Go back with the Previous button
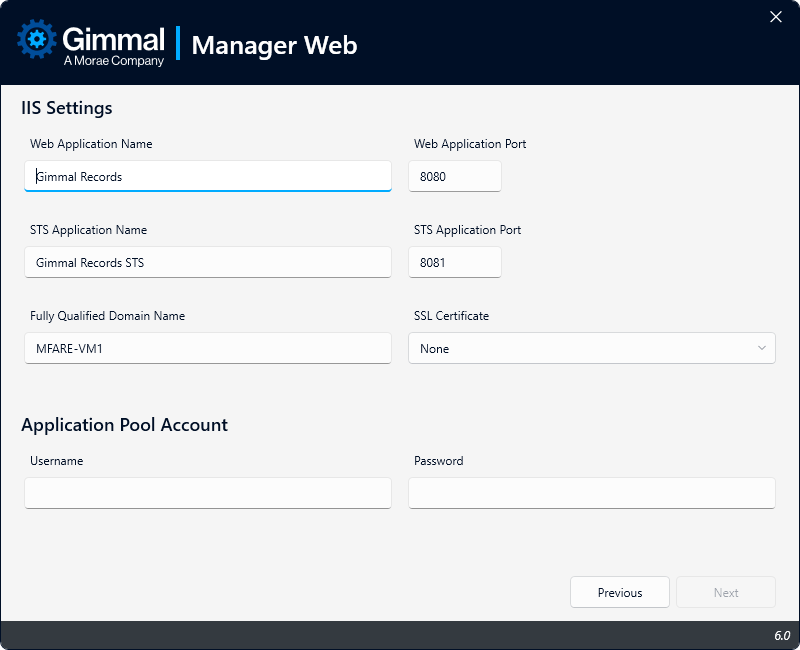Image resolution: width=800 pixels, height=650 pixels. [620, 592]
